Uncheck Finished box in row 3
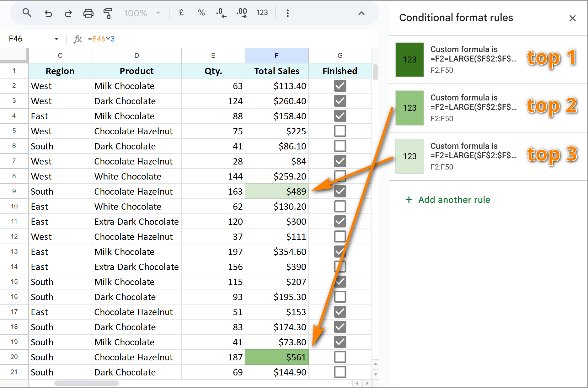 (340, 101)
